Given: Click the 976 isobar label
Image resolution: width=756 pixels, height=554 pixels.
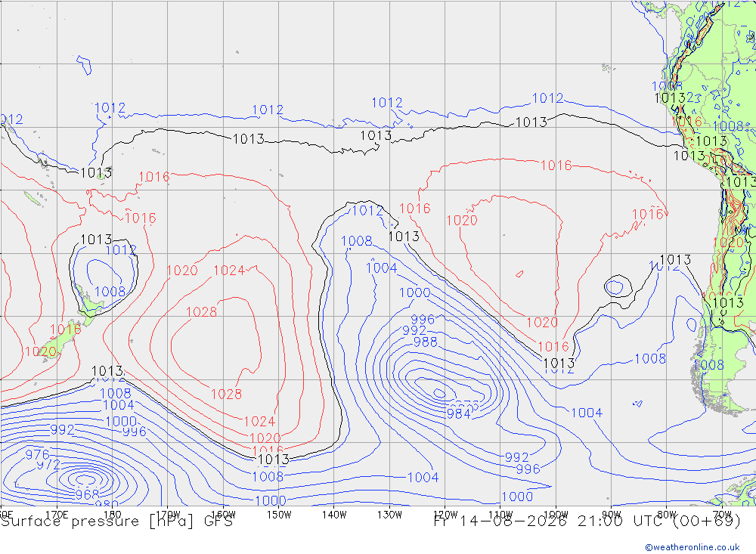Looking at the screenshot, I should click(x=38, y=454).
